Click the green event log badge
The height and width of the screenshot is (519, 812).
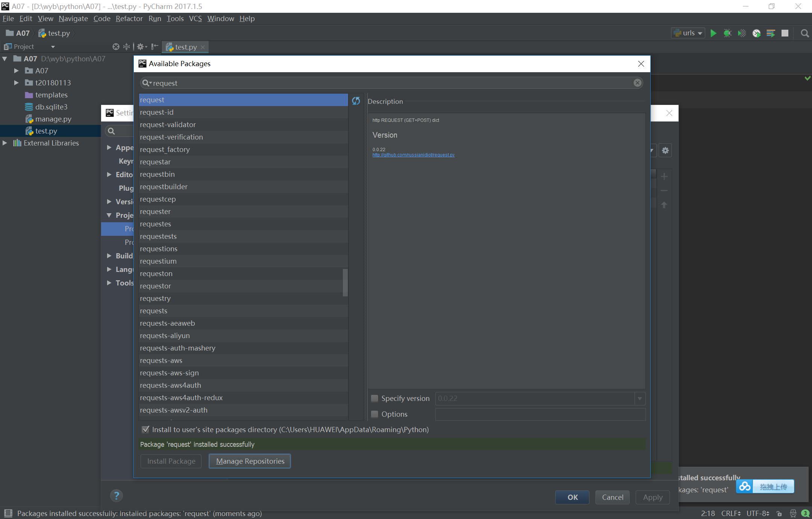(x=805, y=513)
